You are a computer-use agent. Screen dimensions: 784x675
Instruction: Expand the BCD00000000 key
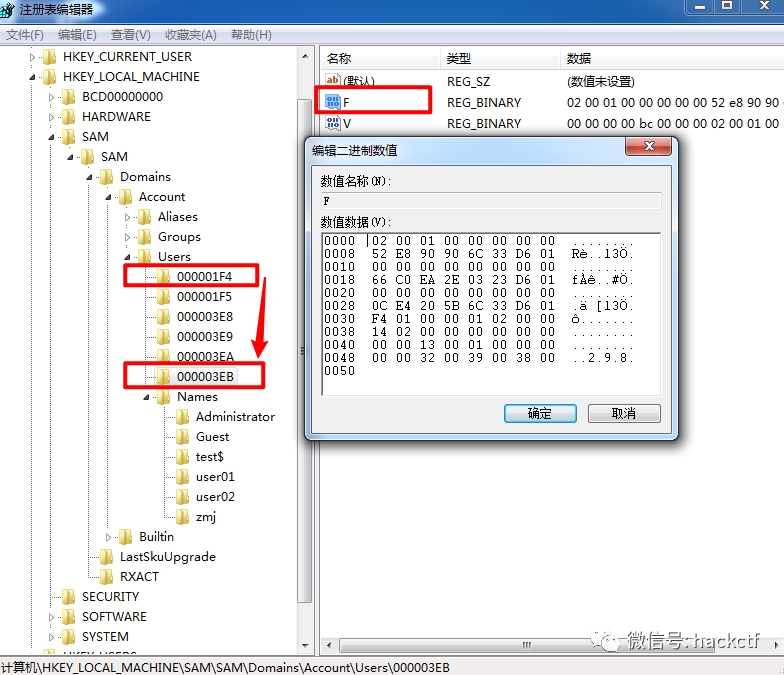click(x=52, y=98)
